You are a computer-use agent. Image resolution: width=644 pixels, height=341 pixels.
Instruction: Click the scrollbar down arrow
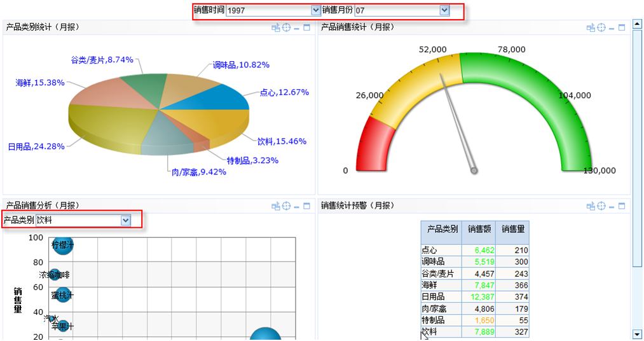click(x=638, y=334)
